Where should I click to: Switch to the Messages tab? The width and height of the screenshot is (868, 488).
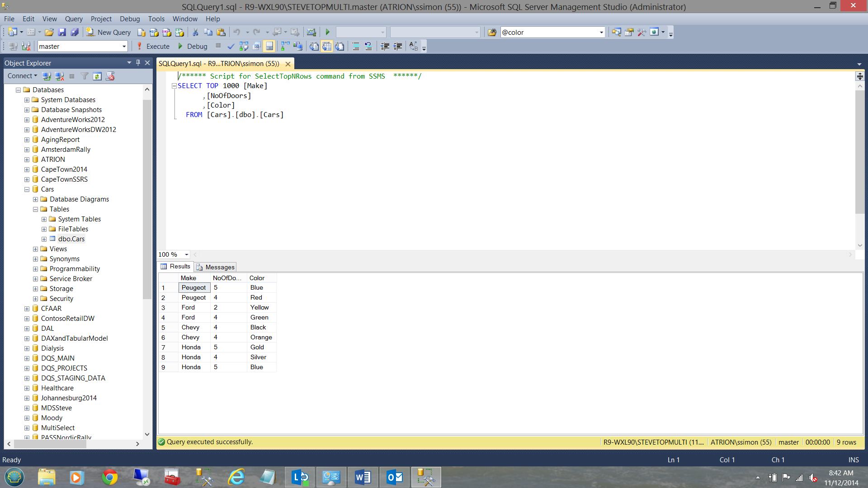(216, 267)
